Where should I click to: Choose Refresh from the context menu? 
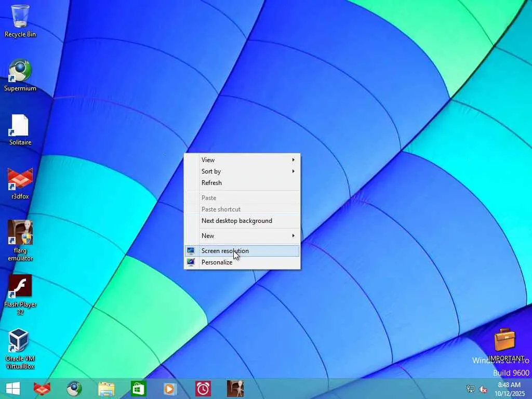(211, 183)
